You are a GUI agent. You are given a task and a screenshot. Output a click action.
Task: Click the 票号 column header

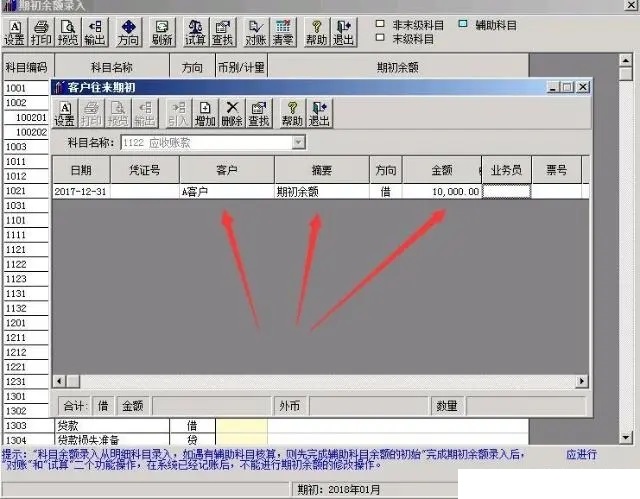(x=556, y=170)
